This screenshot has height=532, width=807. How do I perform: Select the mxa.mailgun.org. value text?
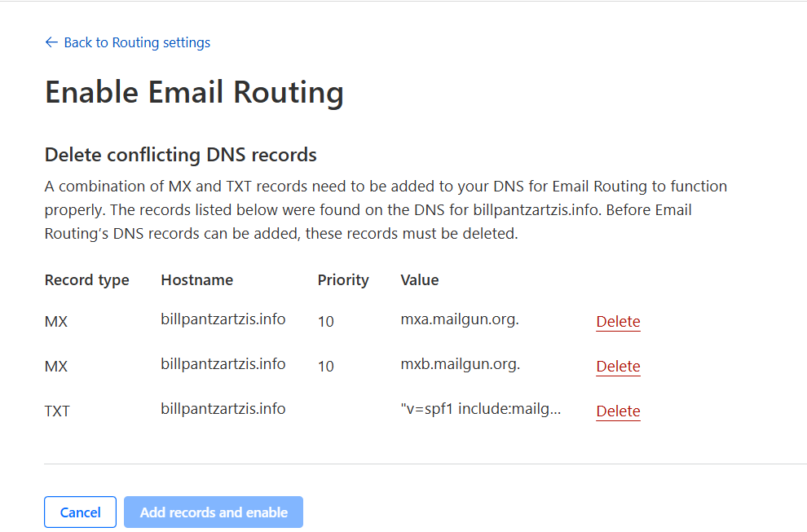point(460,319)
